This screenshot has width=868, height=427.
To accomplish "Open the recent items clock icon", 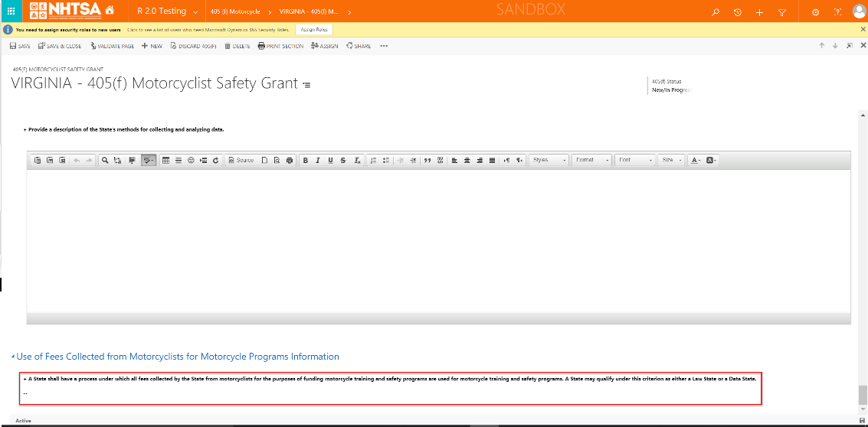I will point(738,12).
